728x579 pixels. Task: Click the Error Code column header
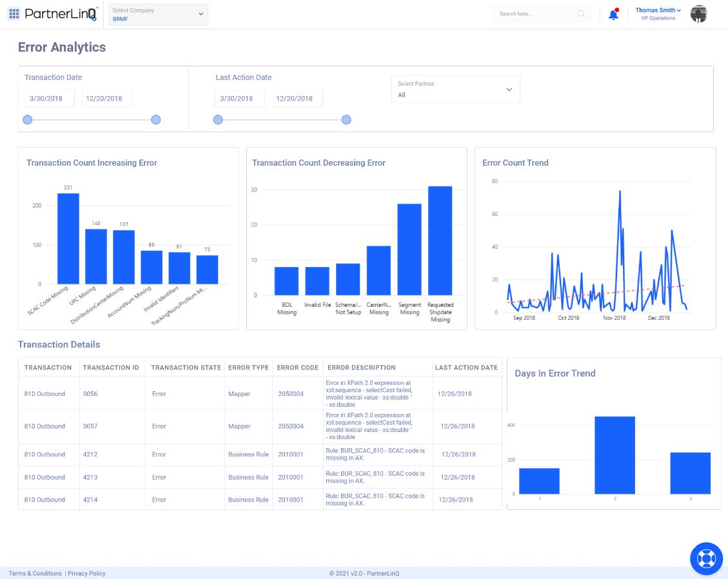point(297,368)
